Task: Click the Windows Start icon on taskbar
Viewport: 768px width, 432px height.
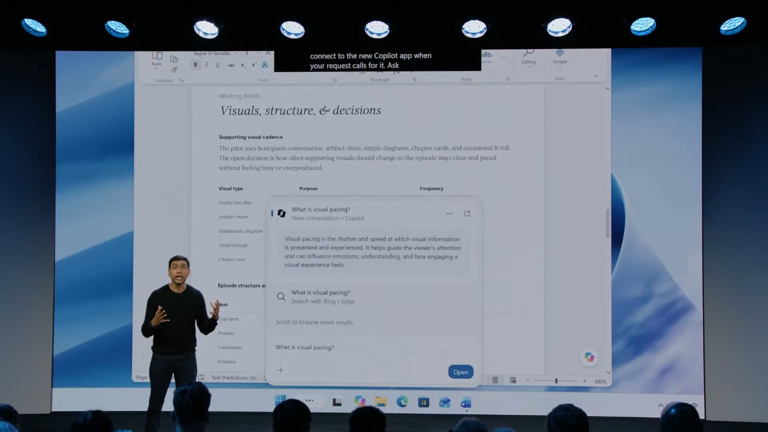Action: pyautogui.click(x=281, y=400)
